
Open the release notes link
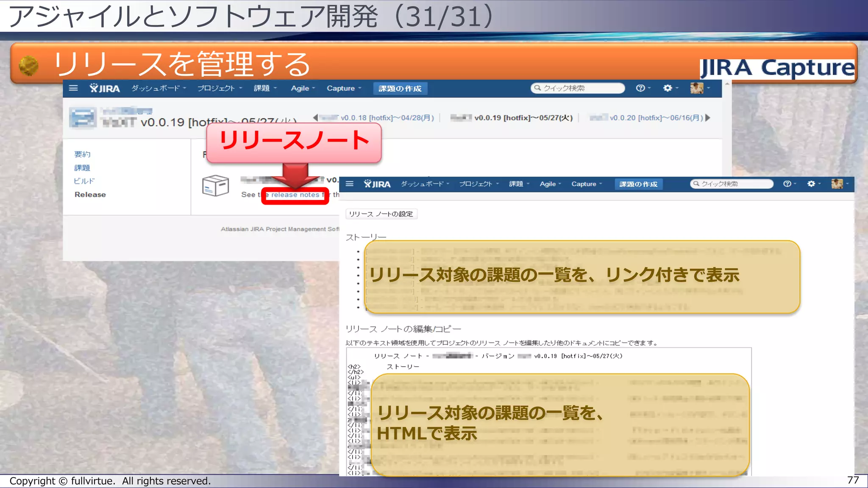pyautogui.click(x=295, y=195)
